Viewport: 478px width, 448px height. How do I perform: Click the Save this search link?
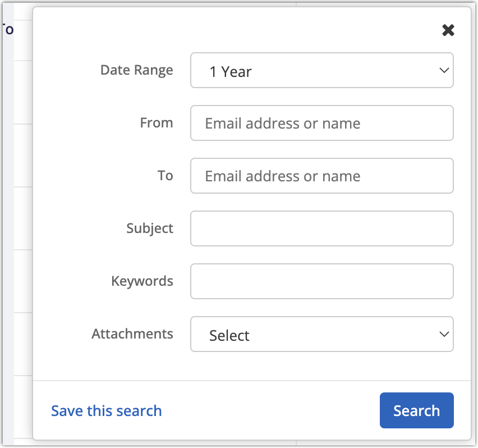pyautogui.click(x=107, y=411)
